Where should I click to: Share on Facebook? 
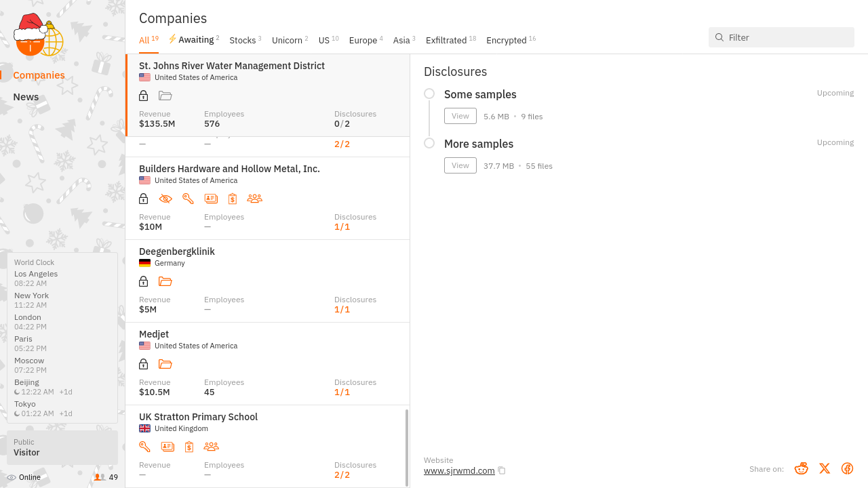(x=847, y=468)
